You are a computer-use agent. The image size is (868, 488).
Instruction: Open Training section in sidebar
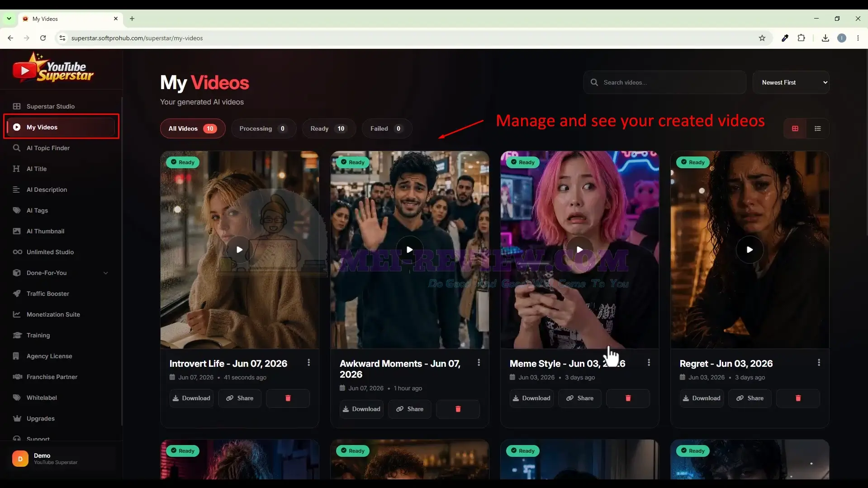click(x=61, y=335)
